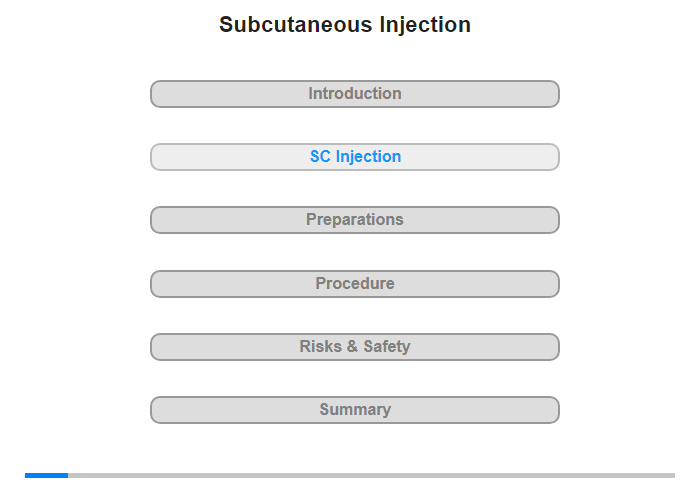Click the blue filled part of progress bar
This screenshot has height=480, width=700.
(46, 475)
